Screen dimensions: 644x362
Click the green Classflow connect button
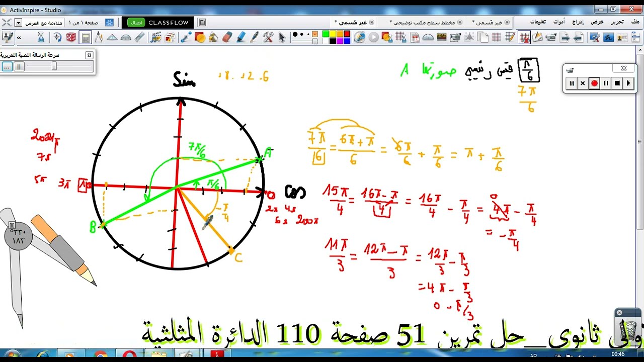click(x=136, y=23)
